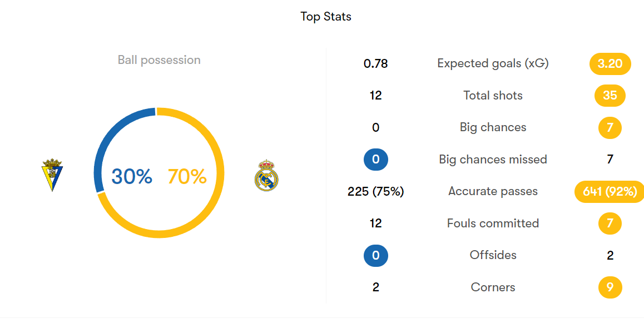644x323 pixels.
Task: Select the Ball possession label
Action: coord(160,60)
